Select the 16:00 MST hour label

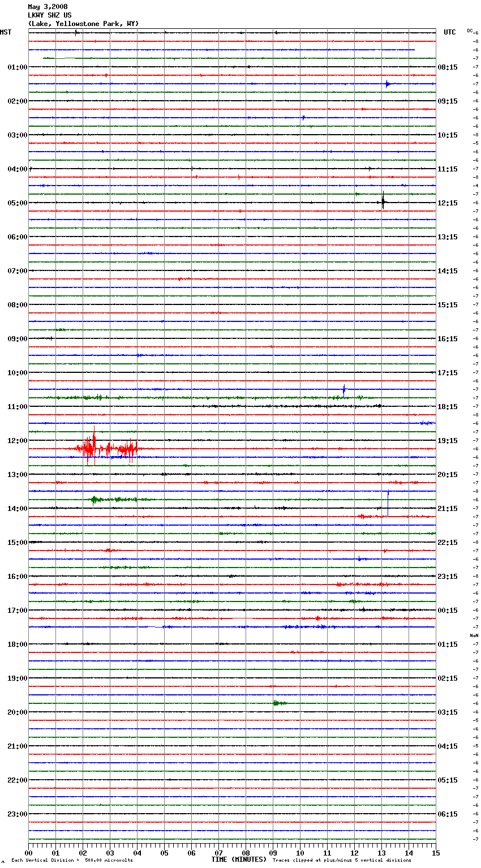(x=18, y=577)
